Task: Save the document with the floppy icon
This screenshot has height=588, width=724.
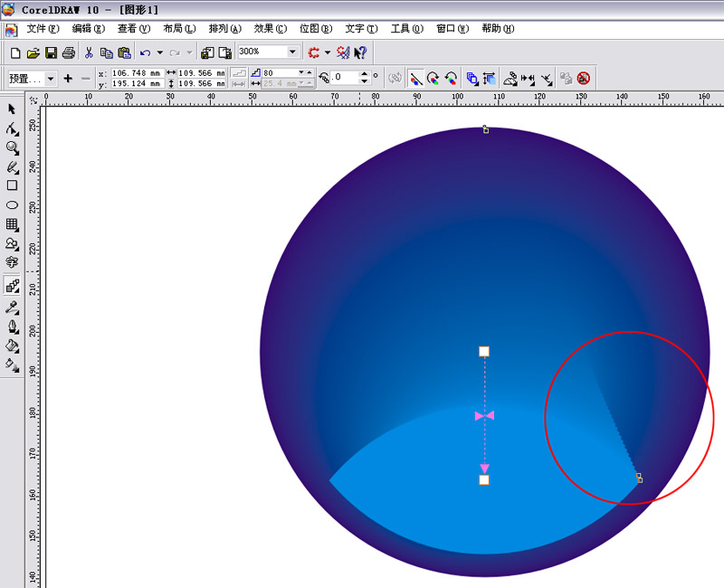Action: point(51,53)
